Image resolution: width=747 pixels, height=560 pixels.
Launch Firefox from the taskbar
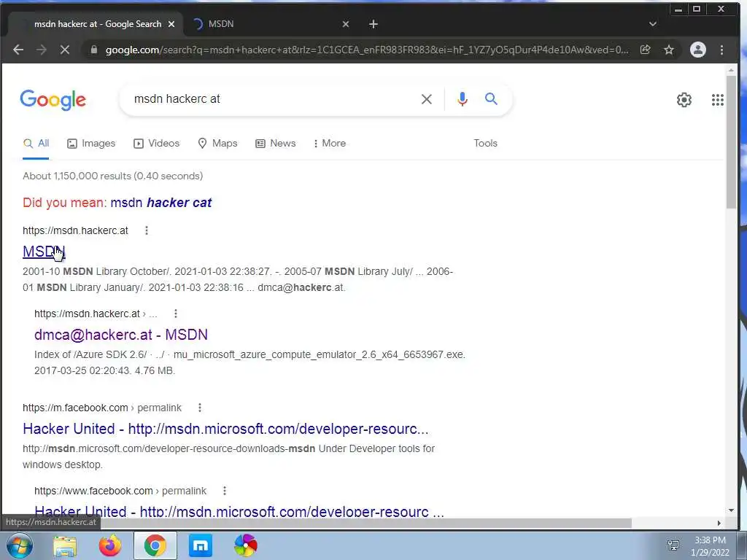tap(109, 545)
